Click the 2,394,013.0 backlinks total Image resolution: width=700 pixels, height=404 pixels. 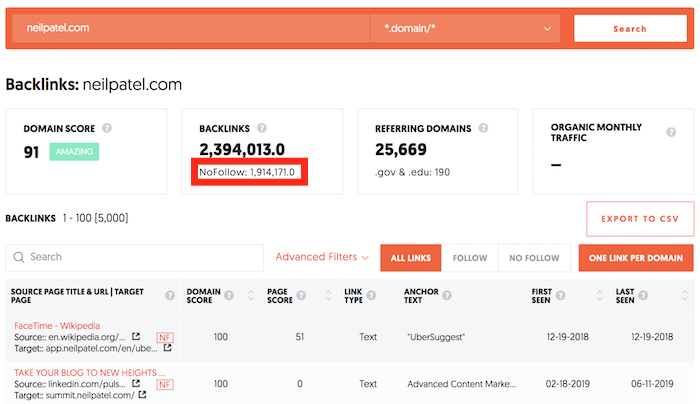coord(242,150)
